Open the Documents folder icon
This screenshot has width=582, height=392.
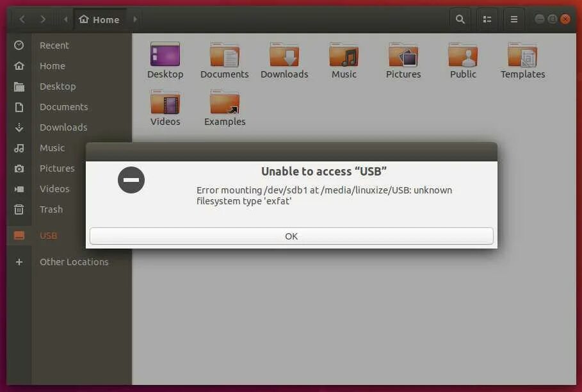pyautogui.click(x=225, y=54)
